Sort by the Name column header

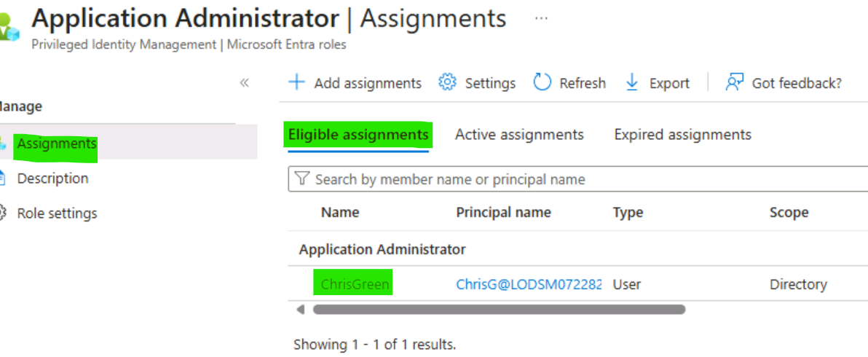pos(340,213)
